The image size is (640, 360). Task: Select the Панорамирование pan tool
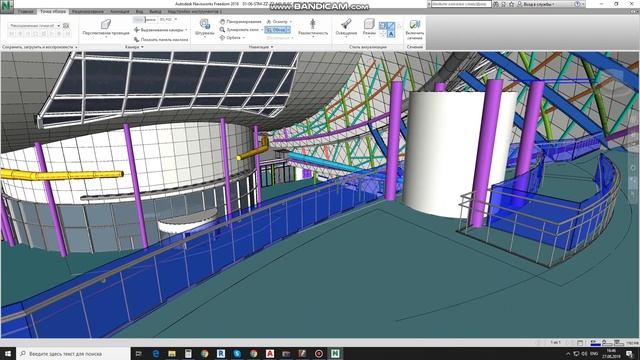point(240,21)
